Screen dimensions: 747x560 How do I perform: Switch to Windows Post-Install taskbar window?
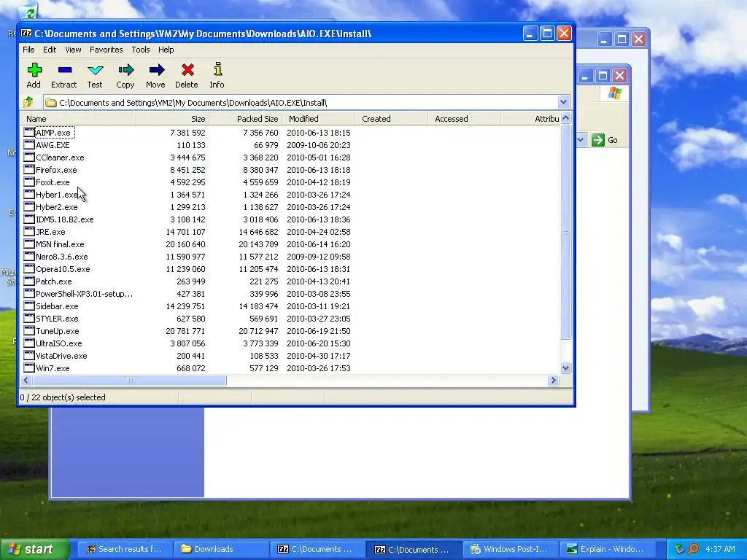pos(509,549)
